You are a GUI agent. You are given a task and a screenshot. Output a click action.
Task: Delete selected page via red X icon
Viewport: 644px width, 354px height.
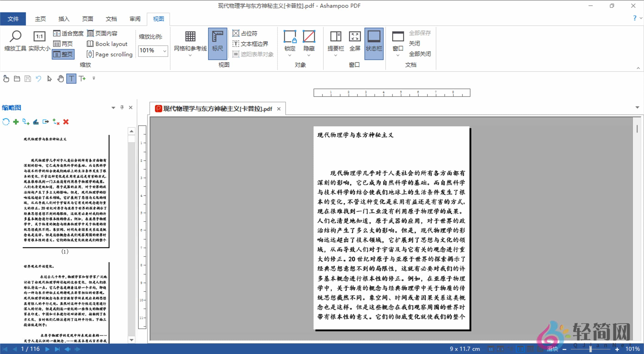point(66,122)
